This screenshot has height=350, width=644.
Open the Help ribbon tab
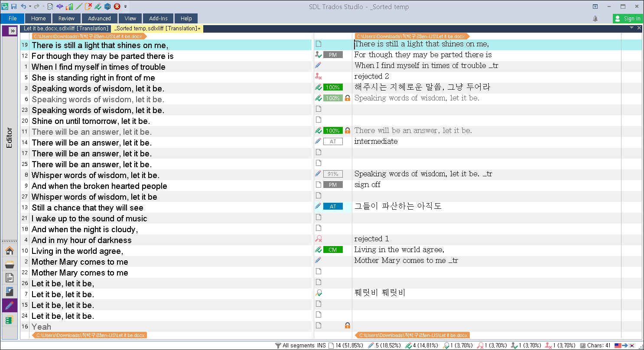186,18
